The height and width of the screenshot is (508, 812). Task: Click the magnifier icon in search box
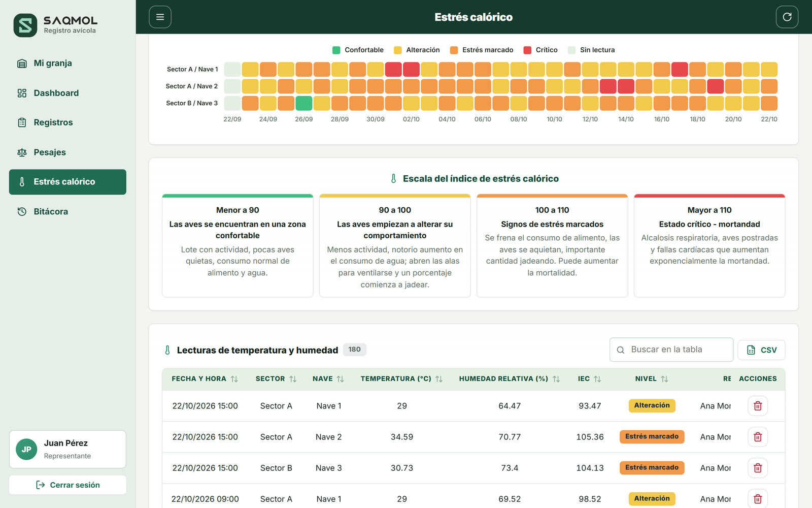620,350
